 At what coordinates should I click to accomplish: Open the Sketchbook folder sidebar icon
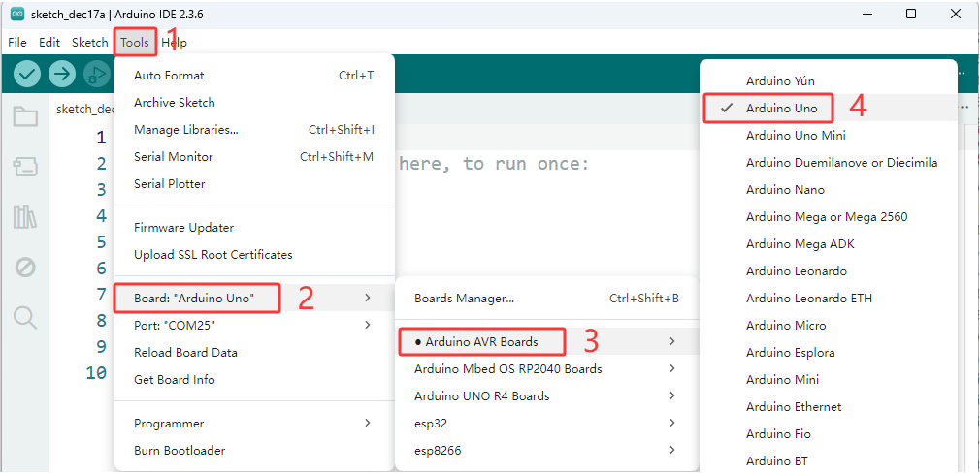25,116
